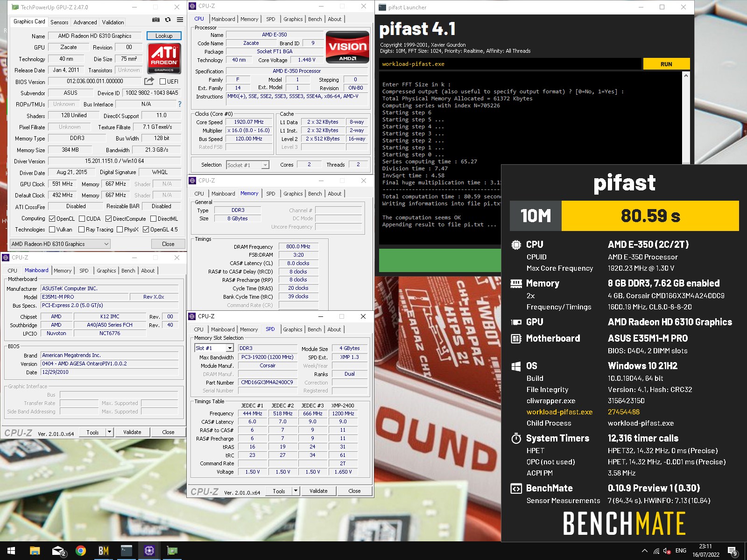This screenshot has width=747, height=560.
Task: Open the BenchMate taskbar icon
Action: coord(104,551)
